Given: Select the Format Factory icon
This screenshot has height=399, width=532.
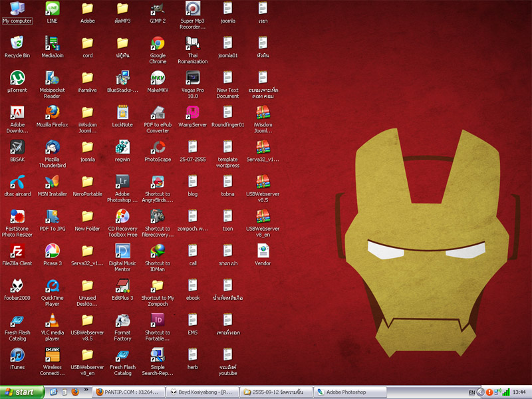Looking at the screenshot, I should pyautogui.click(x=122, y=327).
